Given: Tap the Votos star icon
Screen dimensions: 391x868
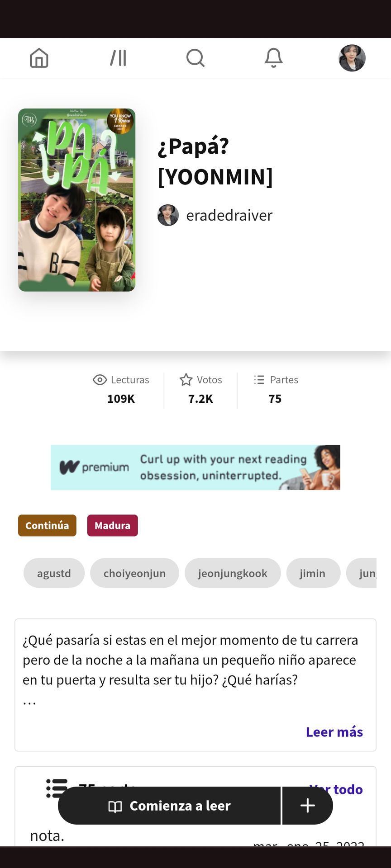Looking at the screenshot, I should coord(186,380).
